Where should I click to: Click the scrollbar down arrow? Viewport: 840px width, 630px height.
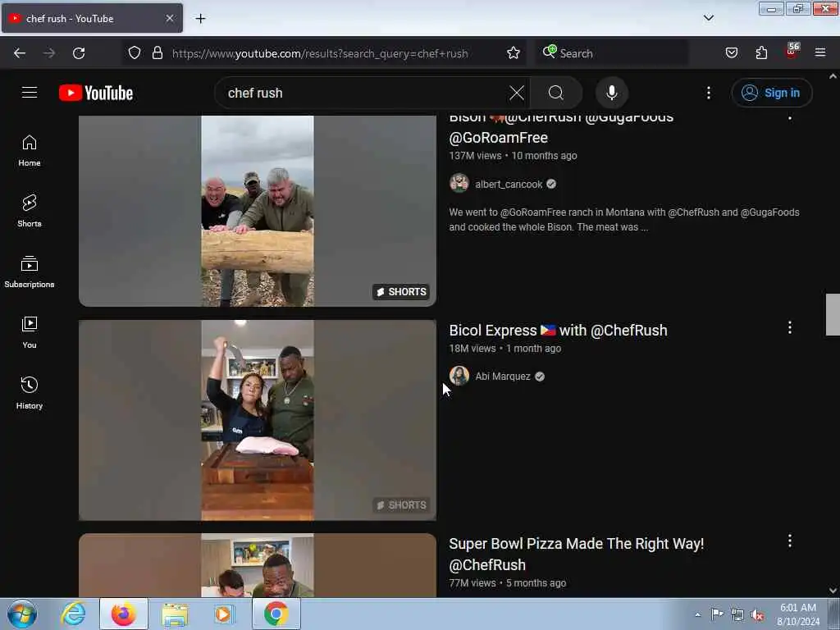pos(833,591)
